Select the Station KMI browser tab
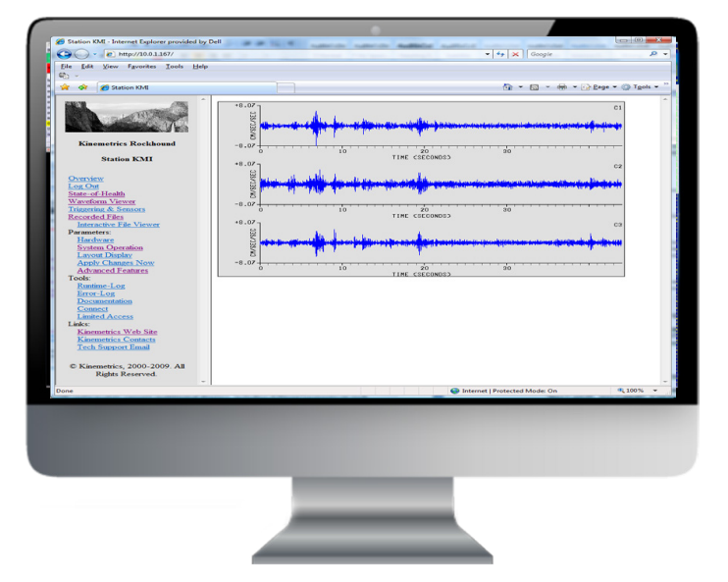This screenshot has width=728, height=582. click(187, 87)
